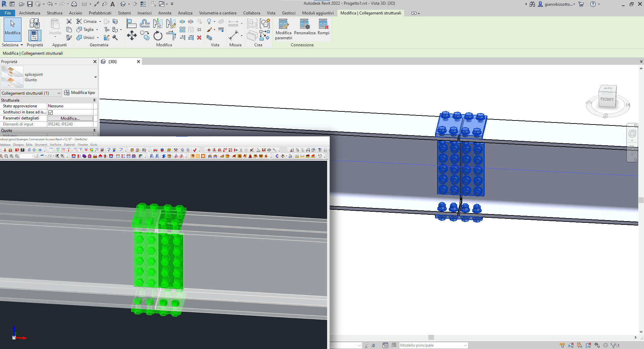The image size is (644, 349).
Task: Click the red Delete X icon
Action: [x=199, y=38]
